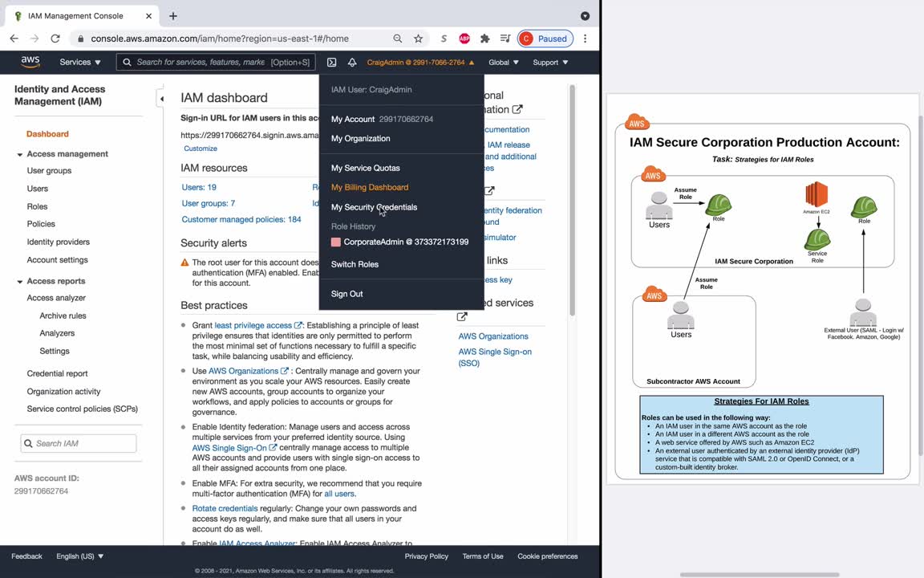Open Customer managed policies: 184 link
The height and width of the screenshot is (578, 924).
[x=241, y=219]
